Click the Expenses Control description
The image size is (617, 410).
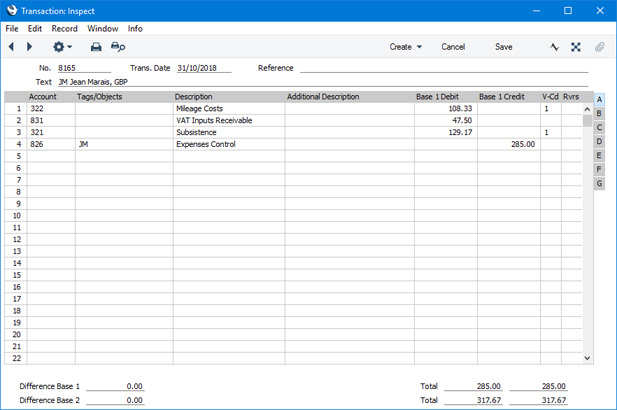[x=206, y=144]
